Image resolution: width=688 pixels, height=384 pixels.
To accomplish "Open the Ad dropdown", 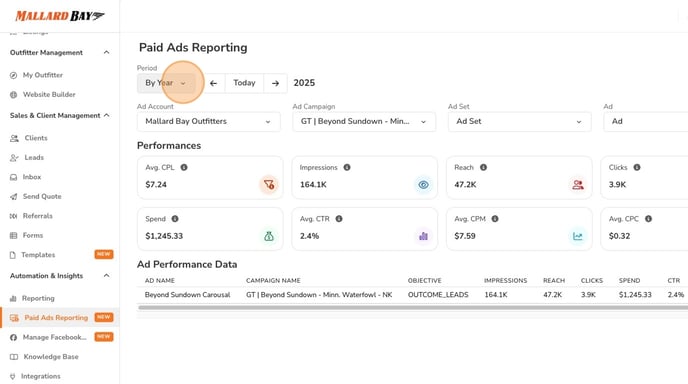I will (646, 122).
